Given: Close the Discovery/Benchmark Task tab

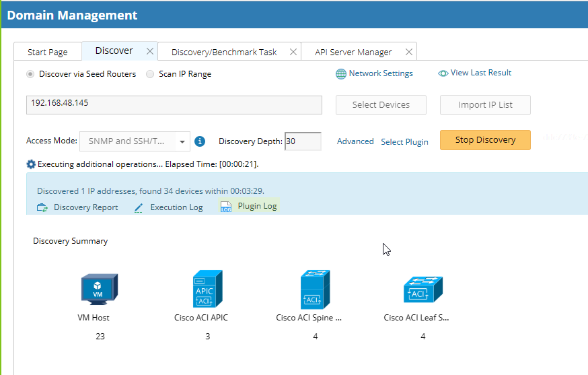Looking at the screenshot, I should 293,52.
